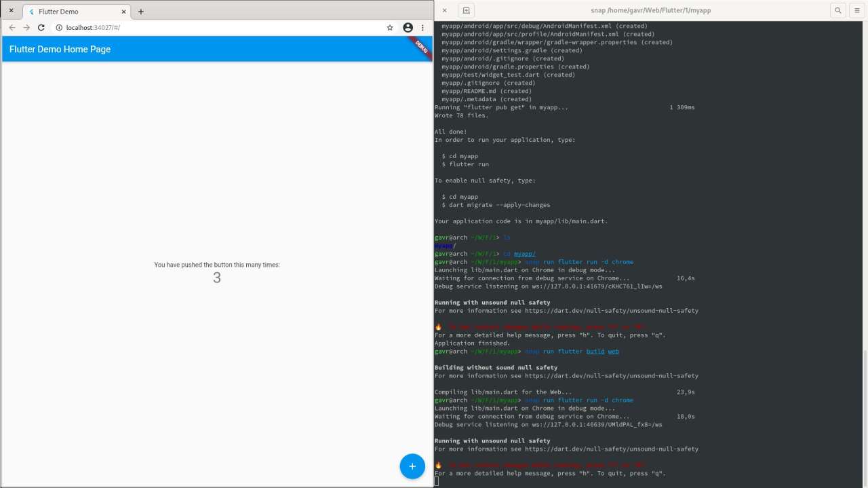Click the 'myapp/README.md (created)' line
This screenshot has height=488, width=868.
coord(486,91)
